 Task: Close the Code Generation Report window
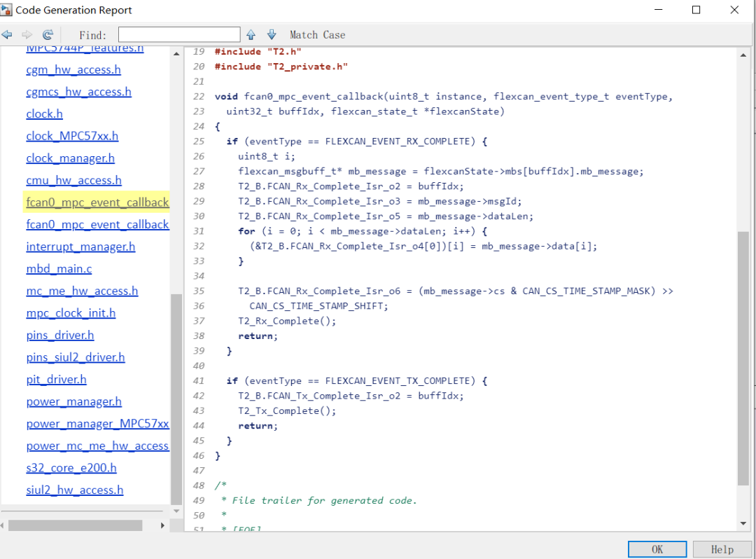(x=734, y=10)
